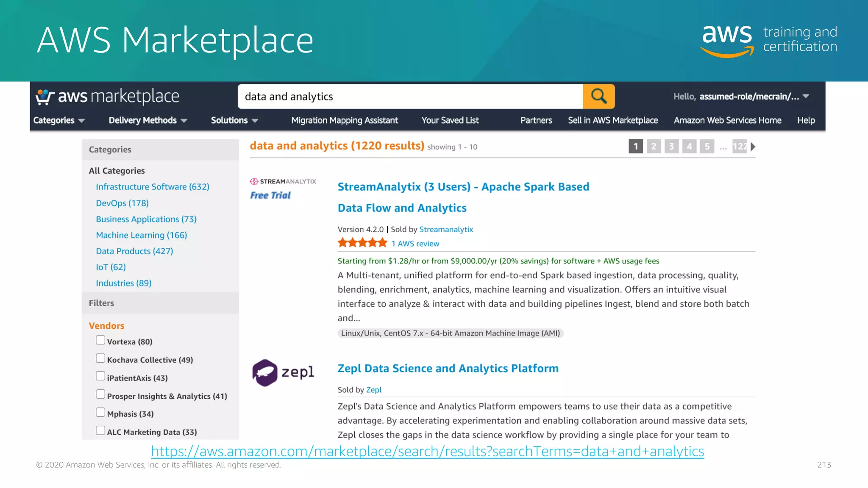Click the Streamanalytix seller link
This screenshot has width=868, height=488.
click(446, 229)
